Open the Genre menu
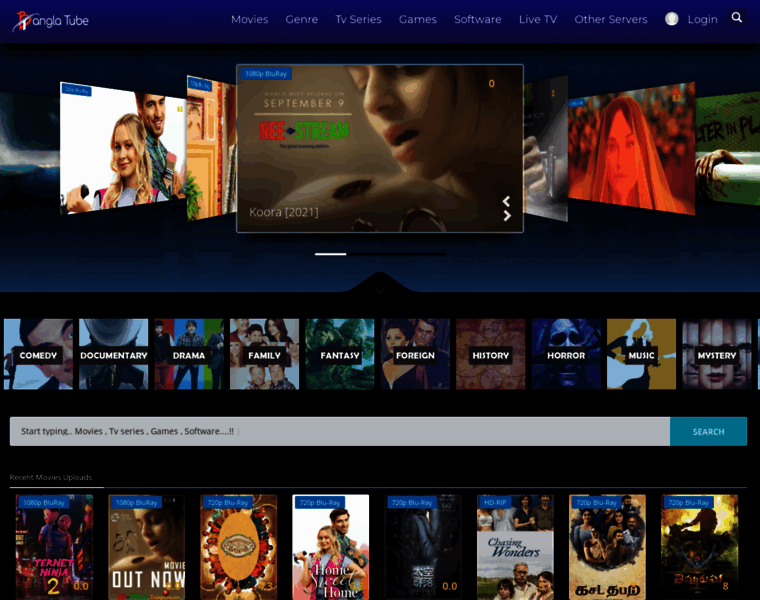Image resolution: width=760 pixels, height=600 pixels. pos(301,19)
